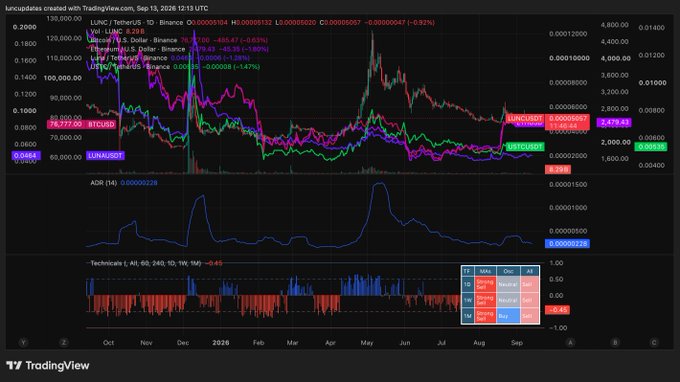Click the 8.29B volume tag on axis
Viewport: 680px width, 382px height.
[558, 169]
